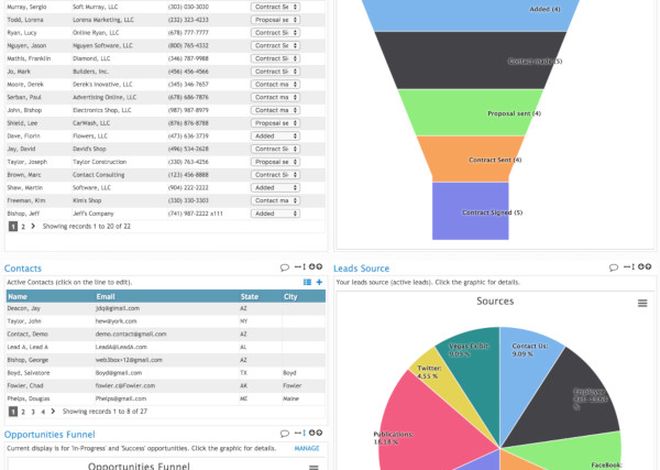Select lead Jay, David row

[x=165, y=149]
